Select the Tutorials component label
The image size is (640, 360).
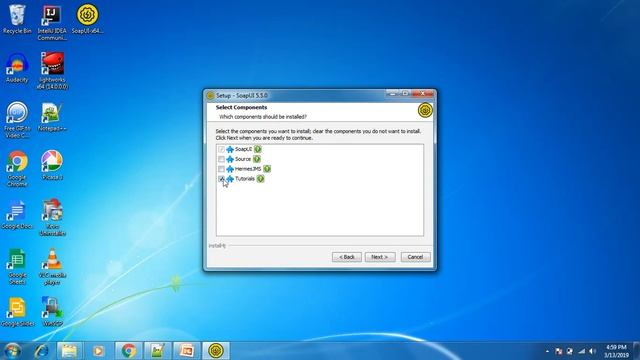pos(245,179)
